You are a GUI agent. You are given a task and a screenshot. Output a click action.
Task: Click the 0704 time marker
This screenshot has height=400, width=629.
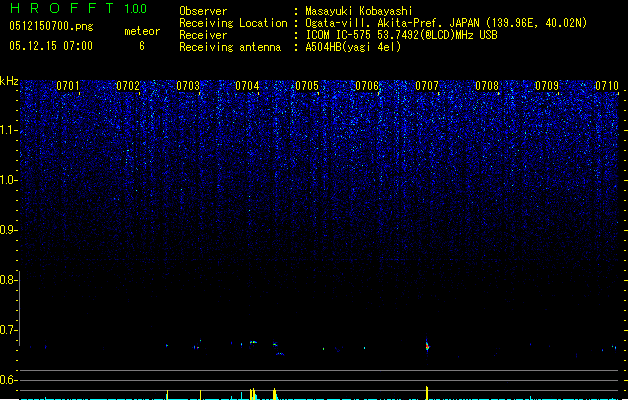click(247, 85)
